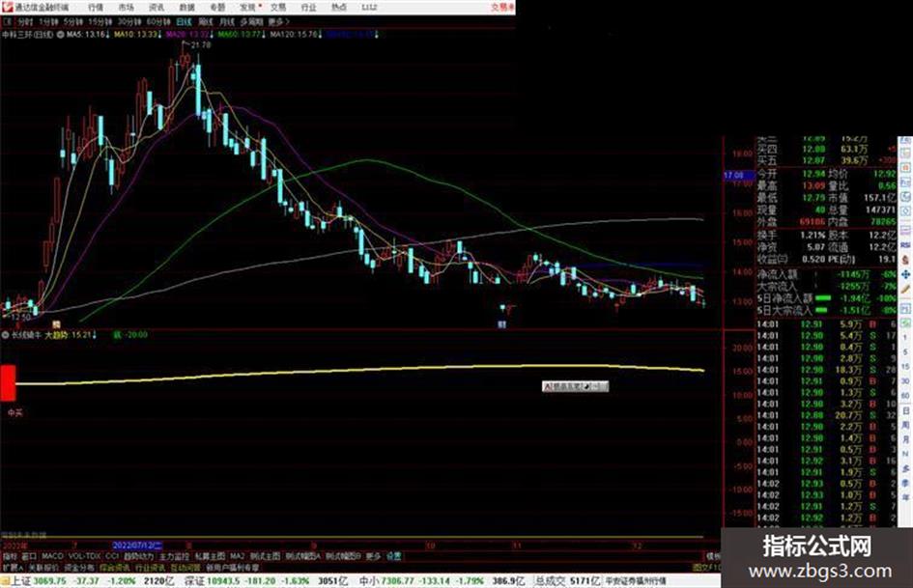Open the 资讯 menu
The width and height of the screenshot is (913, 588).
point(157,7)
